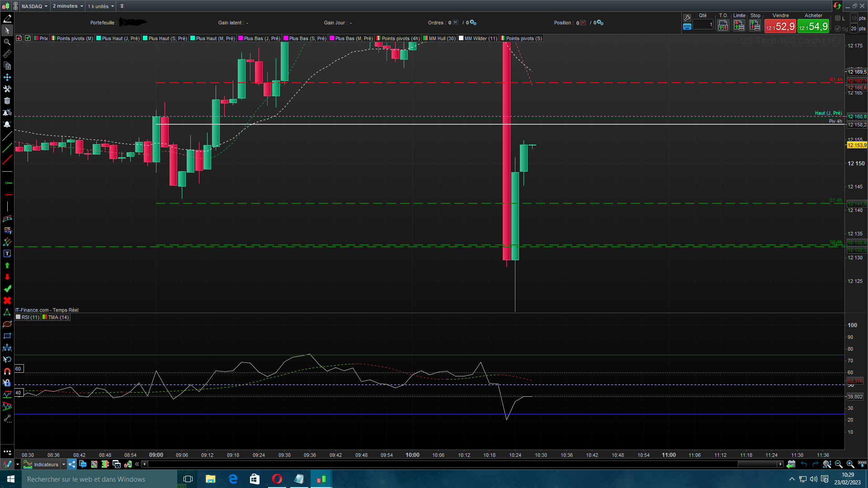The width and height of the screenshot is (868, 488).
Task: Click the T.O. order ticket icon
Action: (x=723, y=26)
